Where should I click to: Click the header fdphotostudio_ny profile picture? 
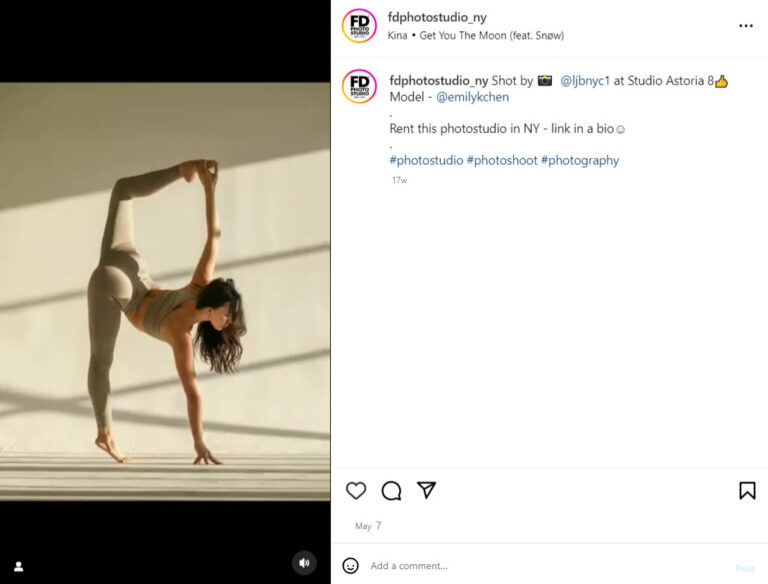point(360,26)
